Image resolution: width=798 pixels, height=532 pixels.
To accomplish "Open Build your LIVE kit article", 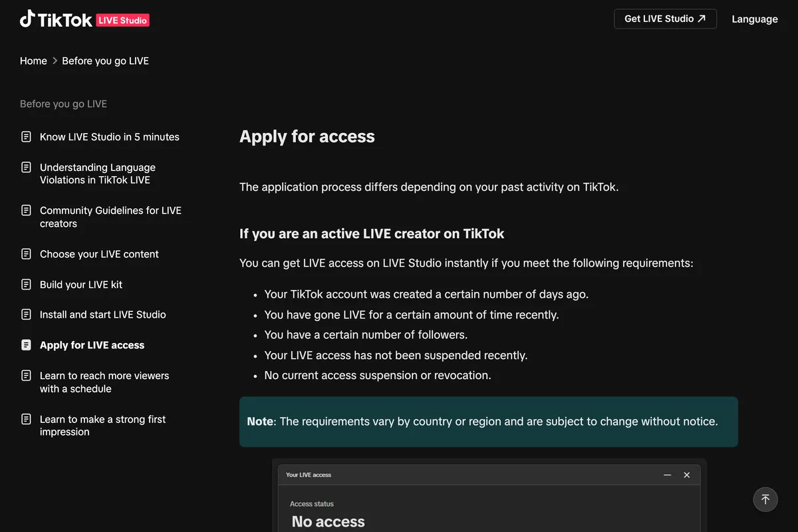I will click(81, 285).
